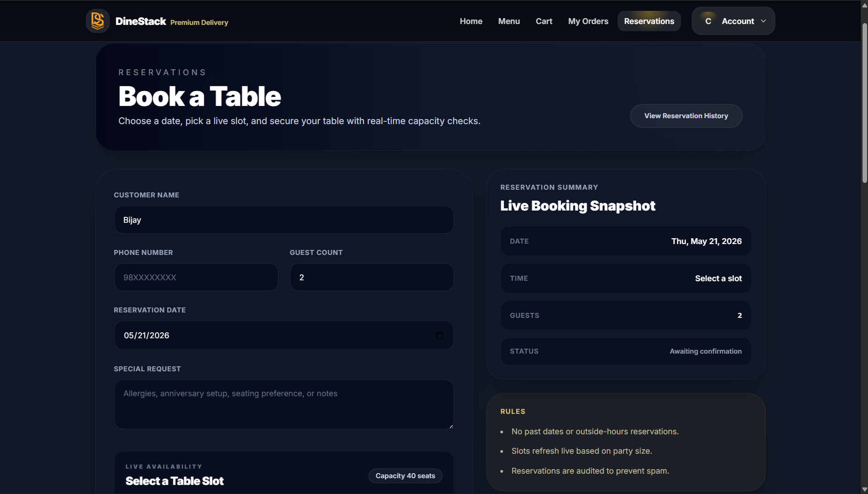Go to the Home page
Screen dimensions: 868x494
[471, 21]
